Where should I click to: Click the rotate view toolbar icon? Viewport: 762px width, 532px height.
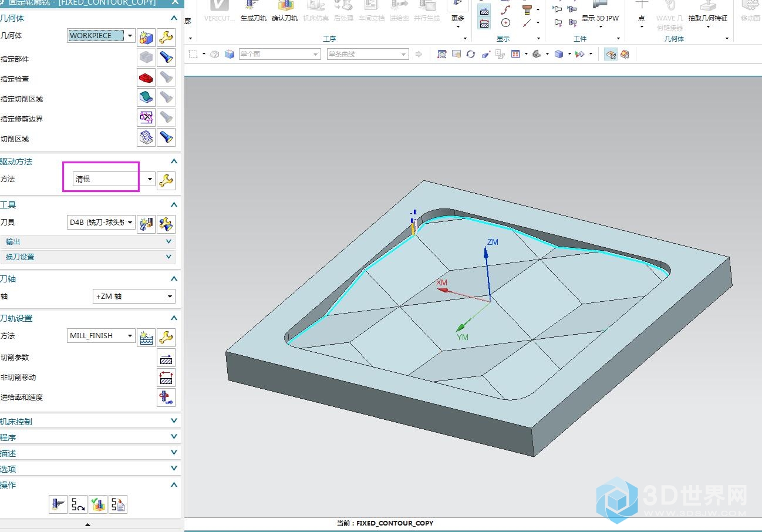point(471,54)
